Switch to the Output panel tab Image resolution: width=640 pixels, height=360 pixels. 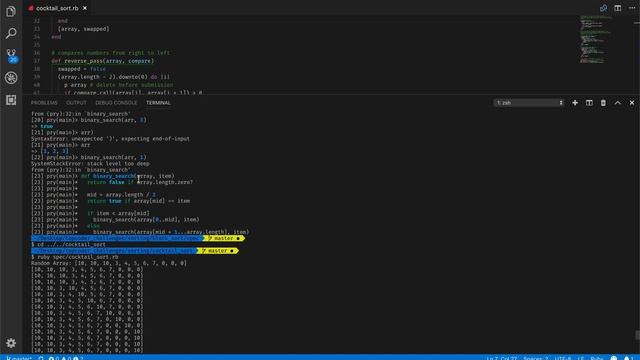point(76,103)
